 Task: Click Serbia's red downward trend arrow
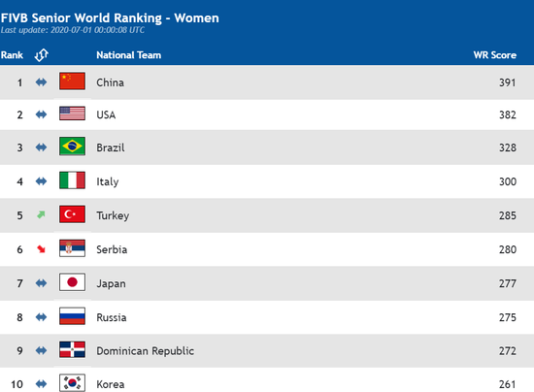coord(41,249)
